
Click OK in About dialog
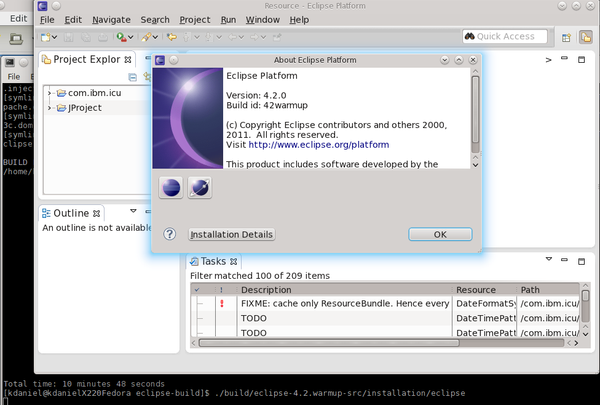[440, 234]
